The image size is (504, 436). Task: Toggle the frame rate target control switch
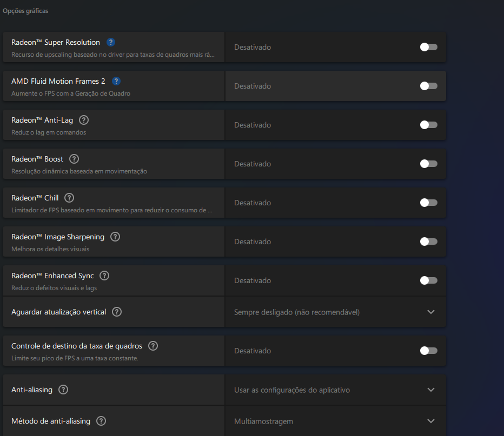[x=428, y=351]
